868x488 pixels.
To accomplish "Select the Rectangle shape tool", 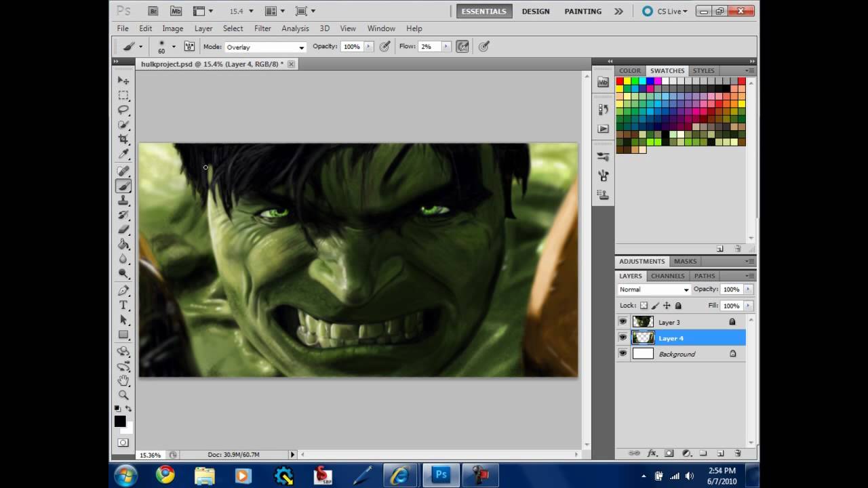I will click(x=123, y=335).
